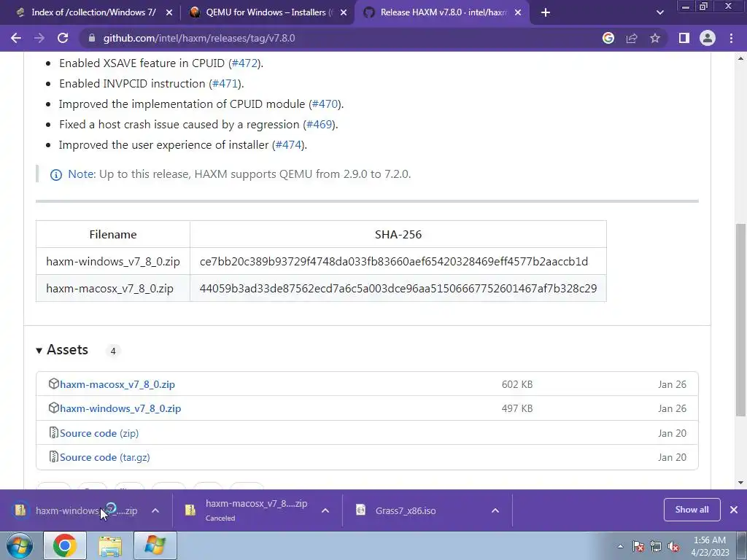
Task: Click the forward navigation arrow
Action: [39, 38]
